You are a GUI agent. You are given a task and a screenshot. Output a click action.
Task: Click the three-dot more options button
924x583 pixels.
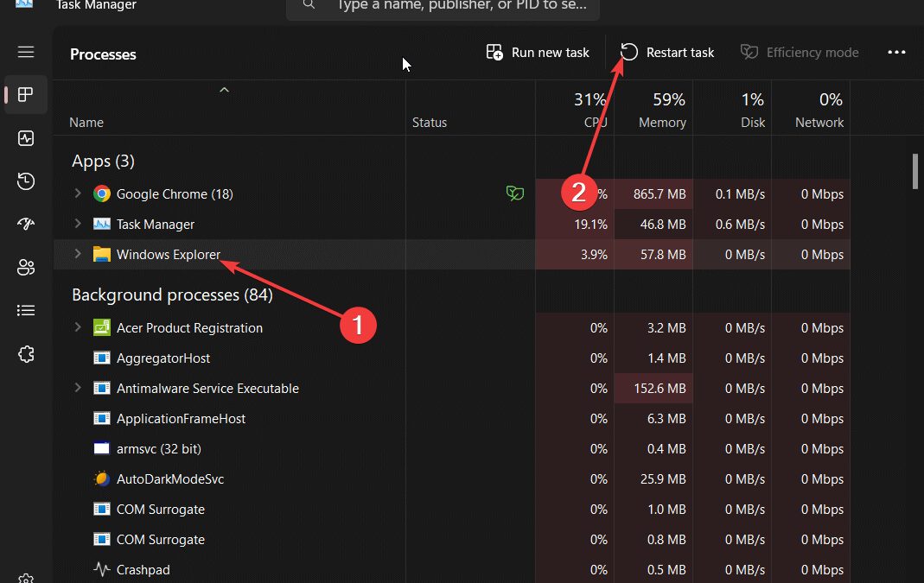[x=896, y=53]
